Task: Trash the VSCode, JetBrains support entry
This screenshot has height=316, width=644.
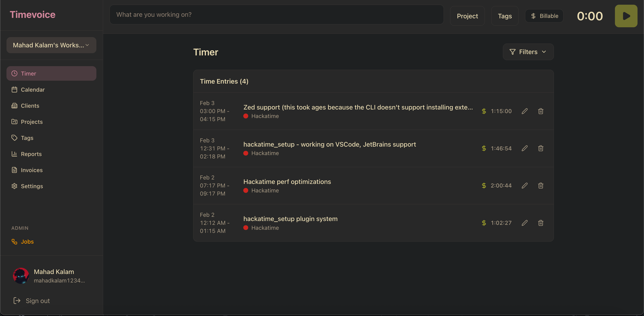Action: pos(540,148)
